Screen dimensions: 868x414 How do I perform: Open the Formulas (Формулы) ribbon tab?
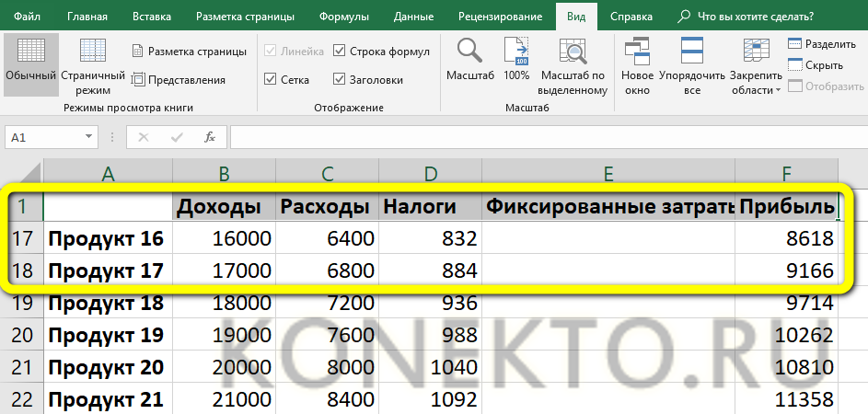click(344, 17)
